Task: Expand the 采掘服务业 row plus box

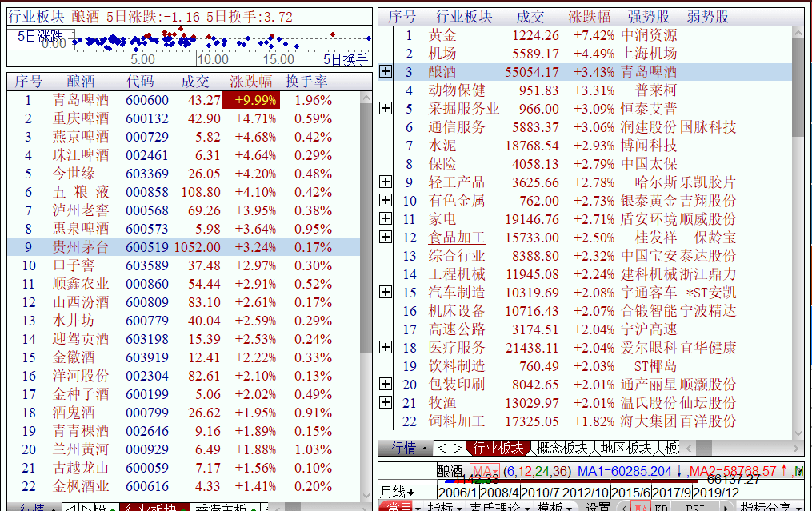Action: [386, 108]
